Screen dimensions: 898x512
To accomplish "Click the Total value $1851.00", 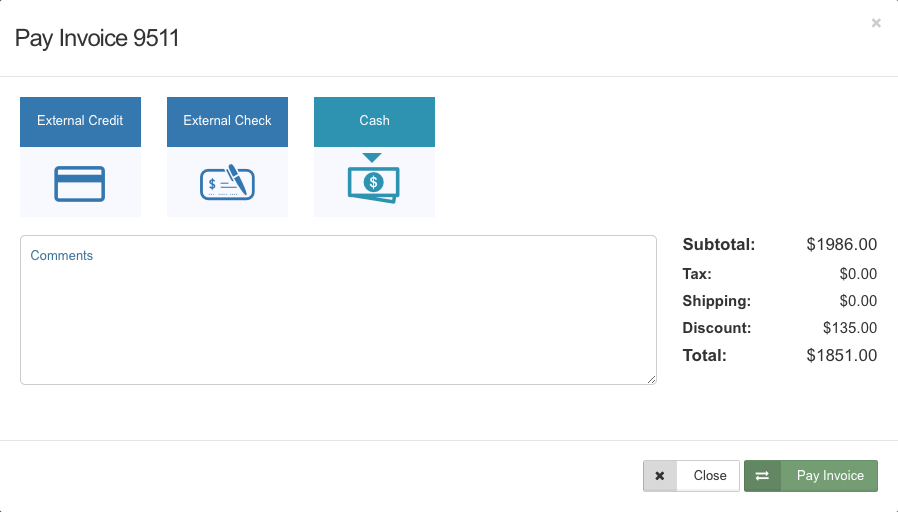I will coord(842,355).
